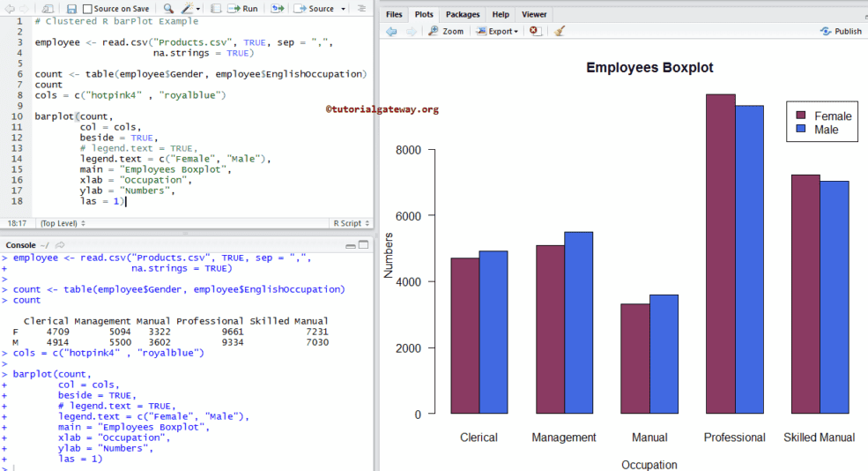The height and width of the screenshot is (471, 868).
Task: Click the Professional female bar in chart
Action: click(x=720, y=254)
